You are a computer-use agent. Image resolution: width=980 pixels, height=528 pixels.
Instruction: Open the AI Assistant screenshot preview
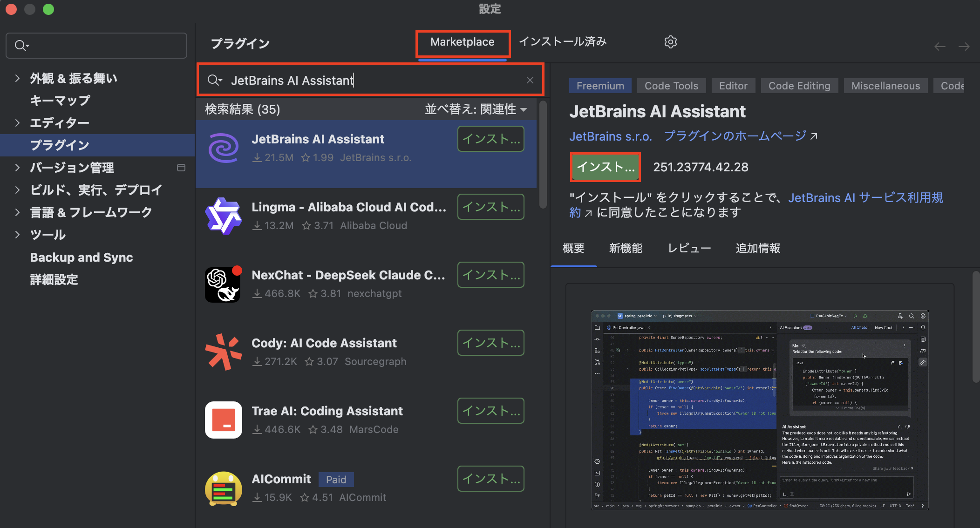point(760,410)
